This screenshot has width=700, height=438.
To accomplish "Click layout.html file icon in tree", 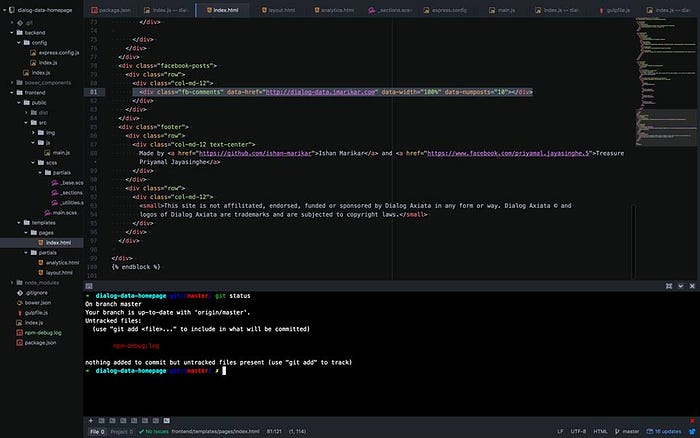I will 41,272.
